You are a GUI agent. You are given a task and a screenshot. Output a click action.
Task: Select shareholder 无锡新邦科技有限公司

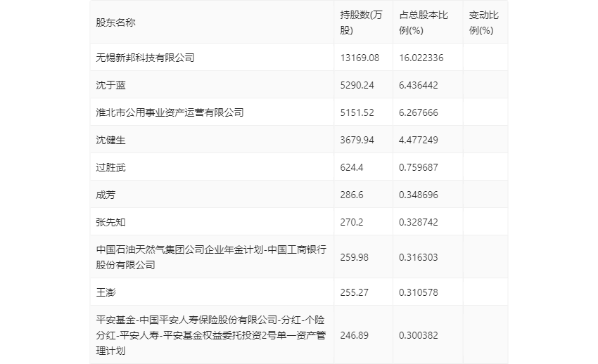(146, 58)
